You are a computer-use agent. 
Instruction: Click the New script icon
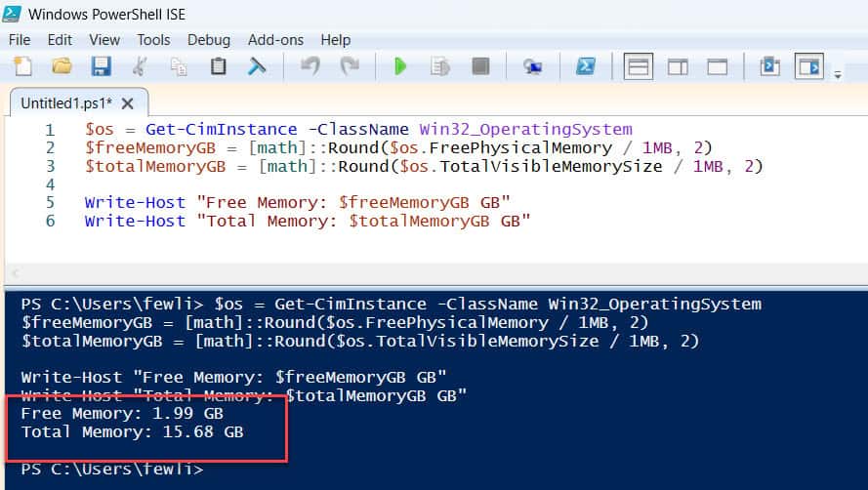pyautogui.click(x=22, y=66)
